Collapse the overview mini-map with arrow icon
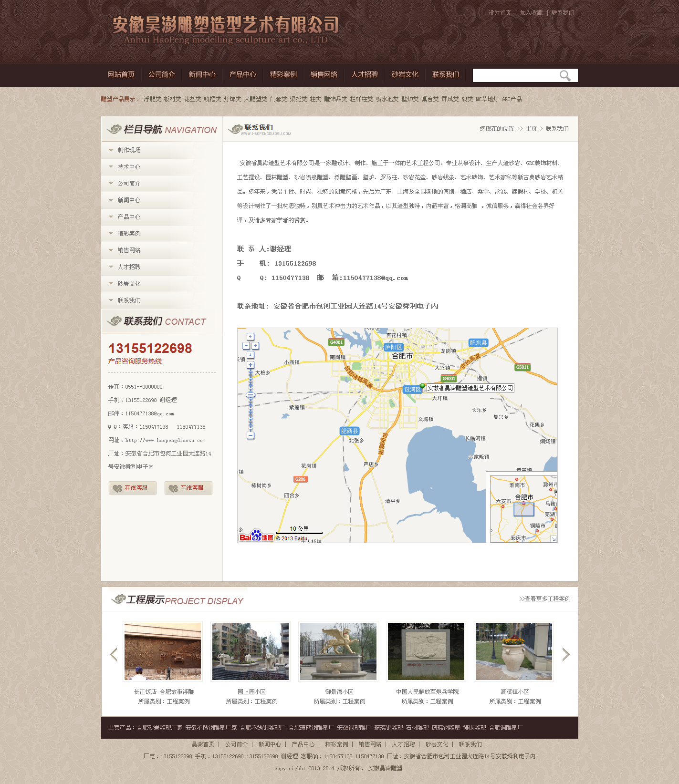679x784 pixels. [x=553, y=538]
